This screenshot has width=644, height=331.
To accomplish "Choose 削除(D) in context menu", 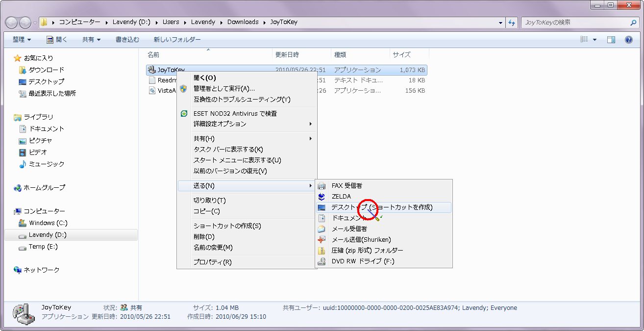I will 247,236.
